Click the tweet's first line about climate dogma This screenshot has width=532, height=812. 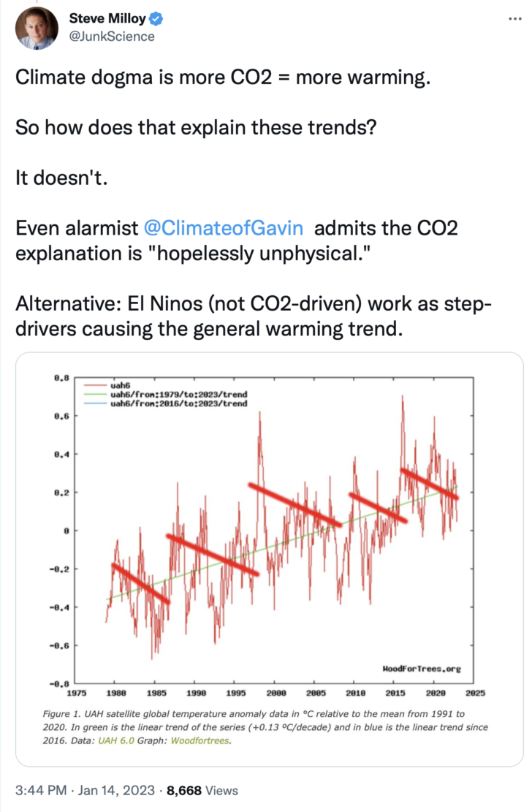point(223,77)
